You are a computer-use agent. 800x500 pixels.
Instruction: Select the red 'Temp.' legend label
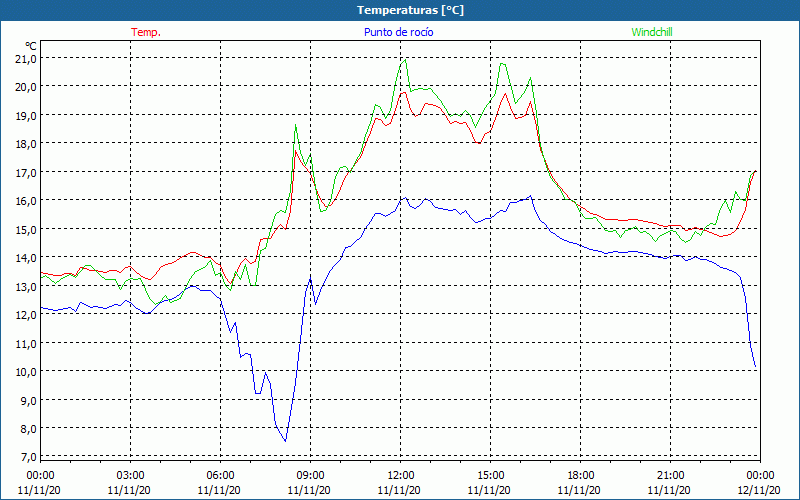[x=146, y=32]
